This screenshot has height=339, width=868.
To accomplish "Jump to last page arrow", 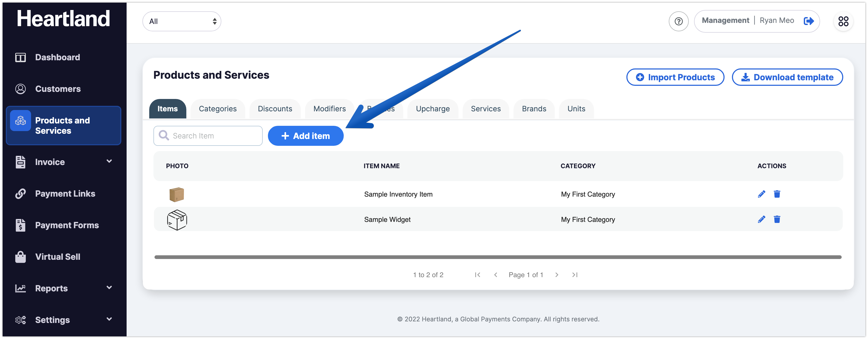I will 575,275.
